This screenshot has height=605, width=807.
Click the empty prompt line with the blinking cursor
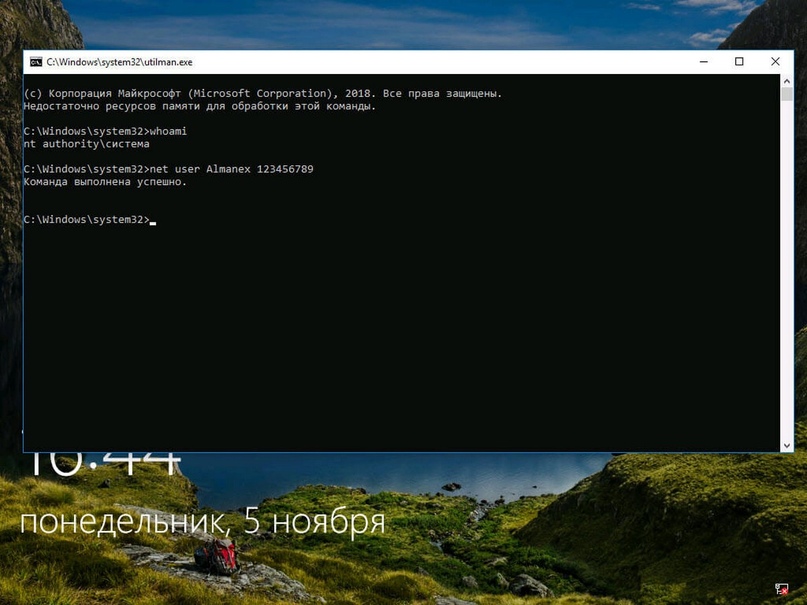(x=90, y=220)
